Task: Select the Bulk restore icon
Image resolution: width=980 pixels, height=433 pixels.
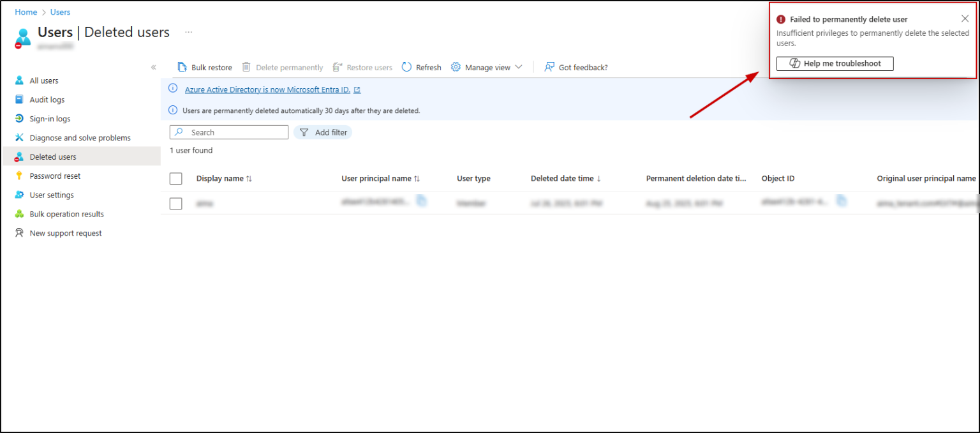Action: 182,66
